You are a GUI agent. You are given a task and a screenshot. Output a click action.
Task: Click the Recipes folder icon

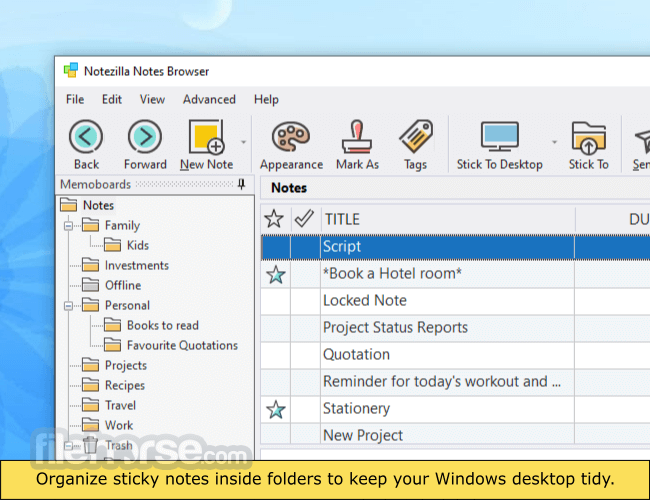click(x=90, y=385)
